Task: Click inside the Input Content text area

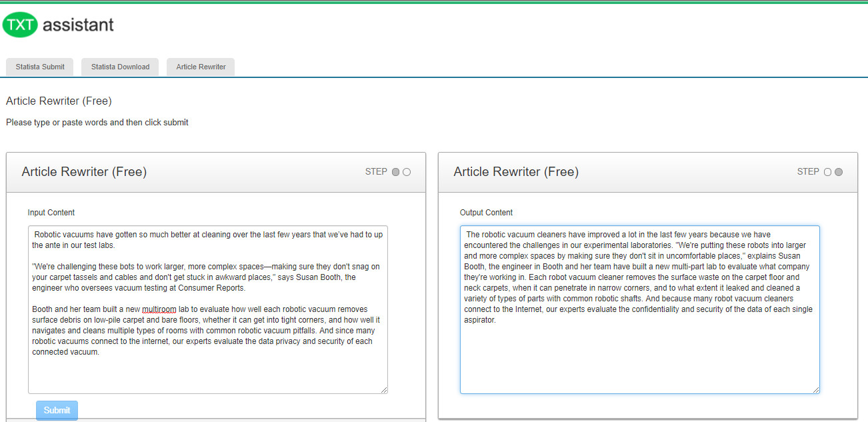Action: pos(207,309)
